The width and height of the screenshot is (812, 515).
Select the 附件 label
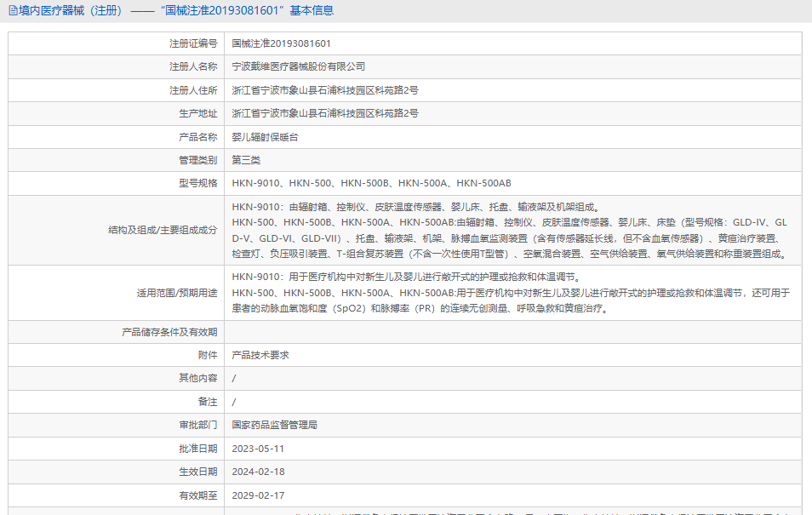tap(208, 355)
